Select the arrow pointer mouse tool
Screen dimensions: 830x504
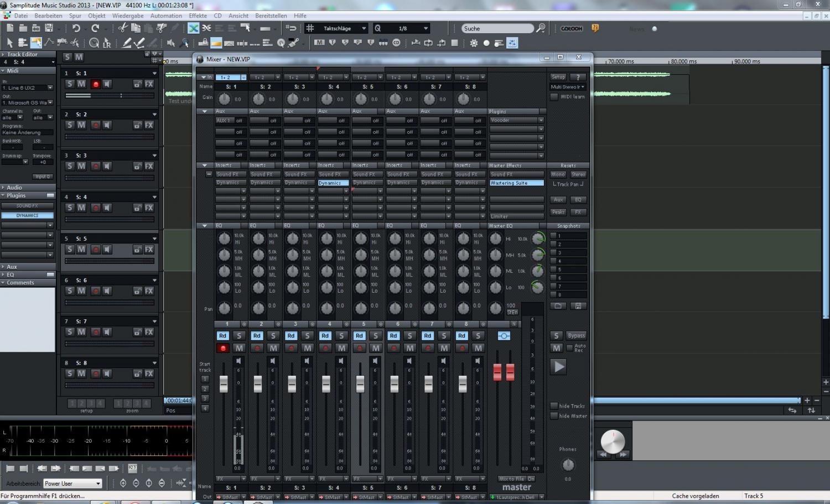[x=9, y=43]
